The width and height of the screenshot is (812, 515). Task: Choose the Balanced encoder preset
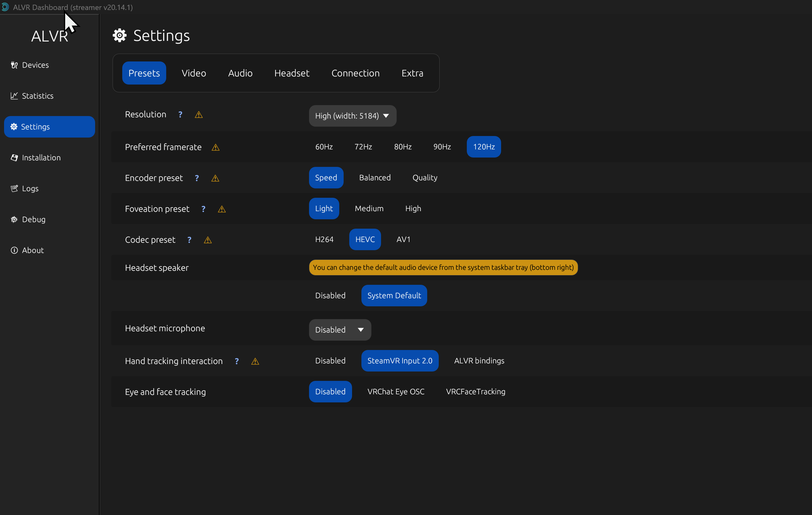pos(375,178)
